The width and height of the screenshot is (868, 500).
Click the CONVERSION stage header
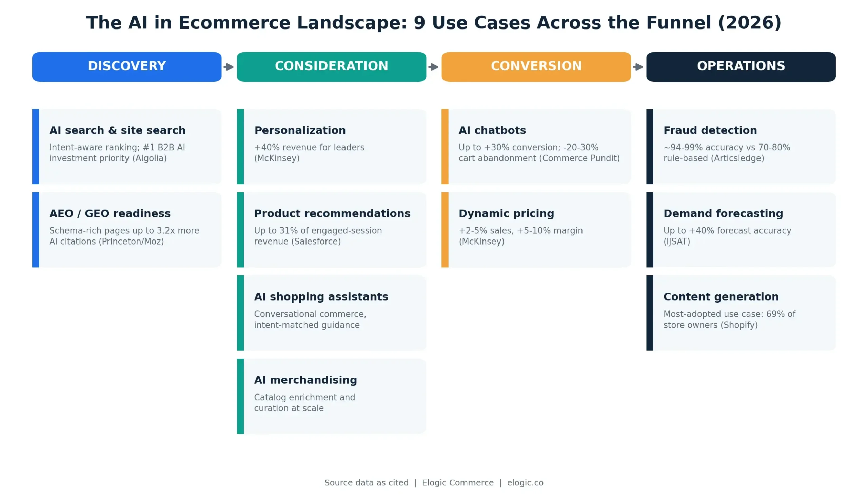(536, 66)
